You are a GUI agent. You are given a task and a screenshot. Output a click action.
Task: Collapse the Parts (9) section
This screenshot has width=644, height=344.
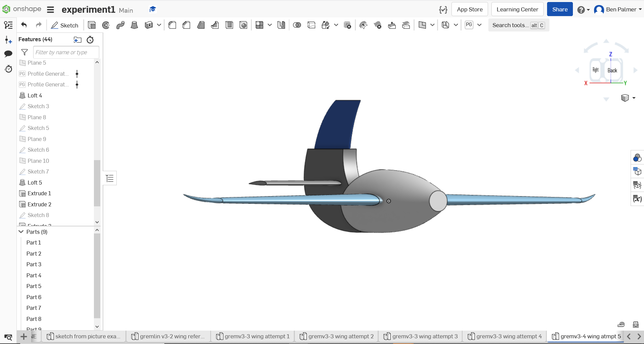point(21,231)
